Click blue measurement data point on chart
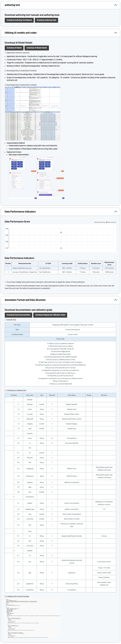Viewport: 121px width, 644px height. (61, 232)
